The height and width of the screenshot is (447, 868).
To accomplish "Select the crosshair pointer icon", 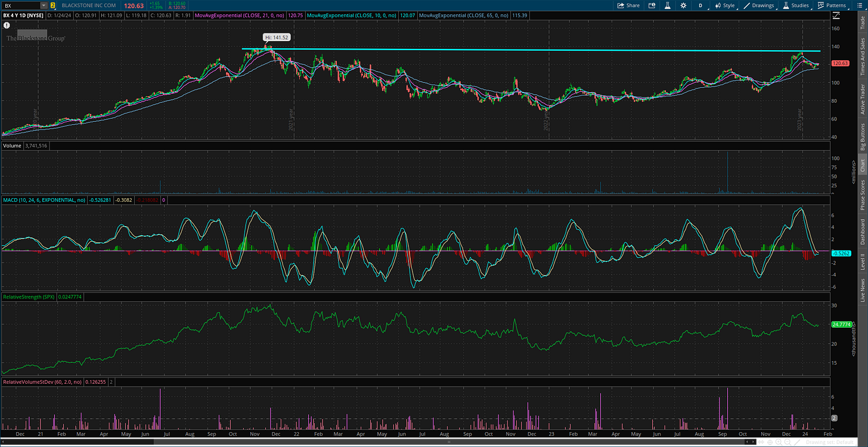I will (770, 442).
